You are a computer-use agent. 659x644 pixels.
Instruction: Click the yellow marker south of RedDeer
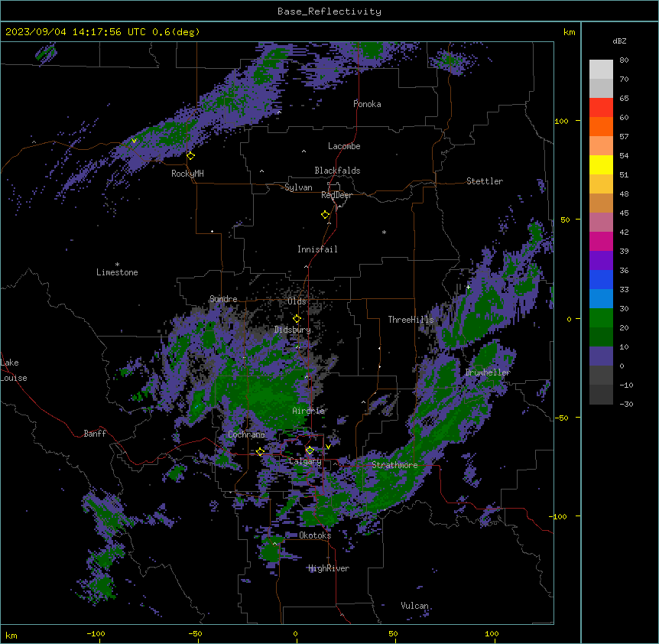pyautogui.click(x=325, y=215)
